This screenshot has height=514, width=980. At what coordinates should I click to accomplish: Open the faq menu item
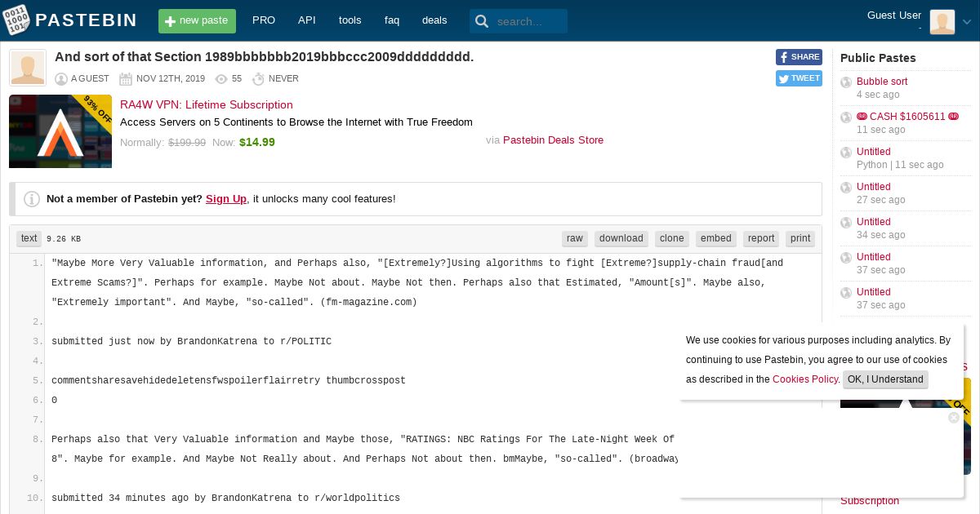pyautogui.click(x=392, y=20)
